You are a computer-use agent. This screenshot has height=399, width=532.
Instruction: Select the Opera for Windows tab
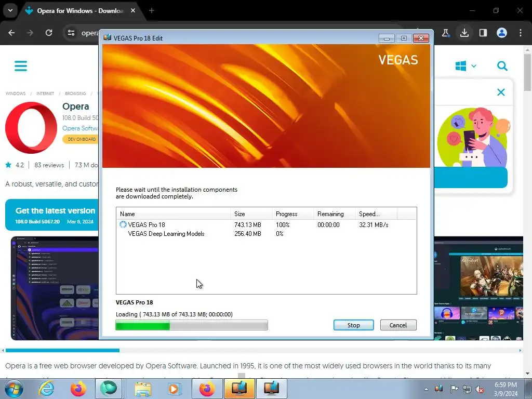click(x=79, y=10)
